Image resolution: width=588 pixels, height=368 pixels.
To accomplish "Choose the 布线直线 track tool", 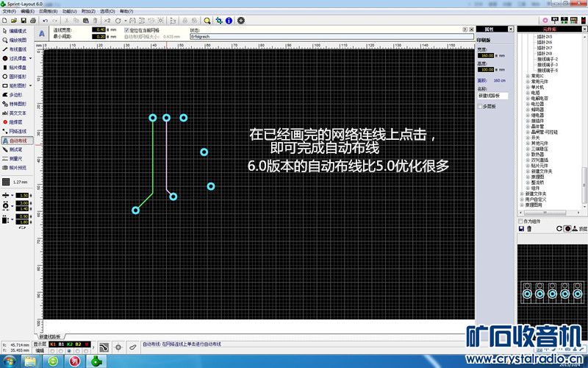I will point(16,49).
